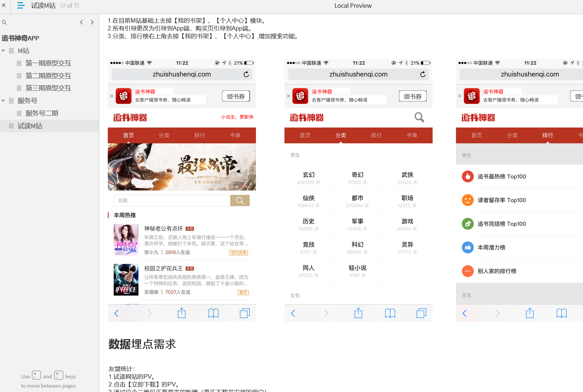Select 分类 tab in first phone
Image resolution: width=583 pixels, height=392 pixels.
pyautogui.click(x=164, y=135)
